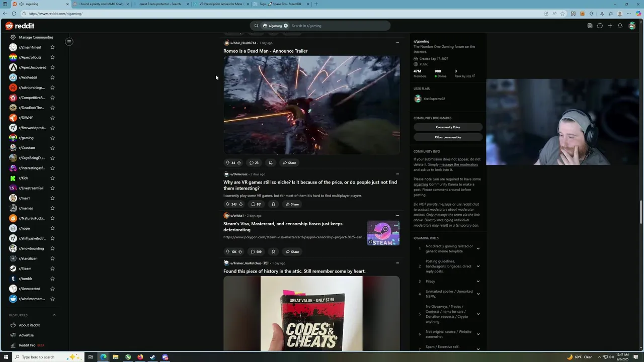Collapse the left navigation sidebar button
644x362 pixels.
tap(69, 42)
